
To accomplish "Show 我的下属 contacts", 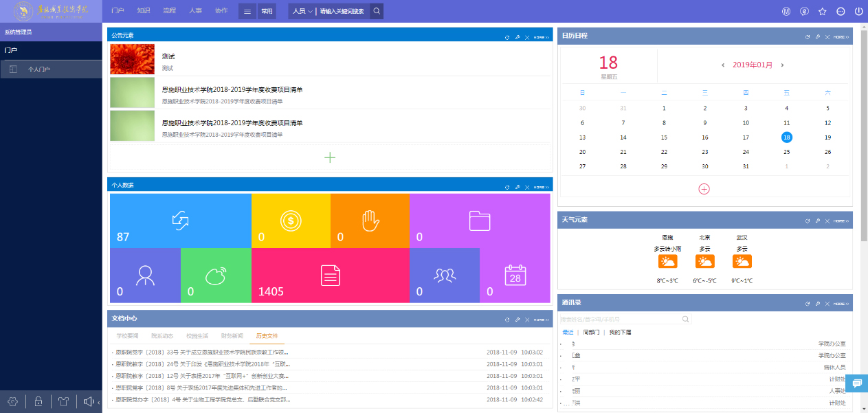I will [620, 332].
